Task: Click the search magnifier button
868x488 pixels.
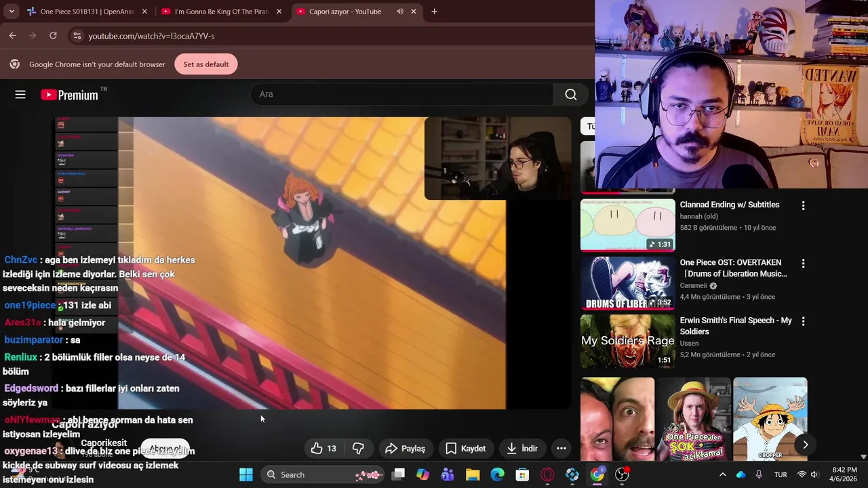Action: (x=571, y=94)
